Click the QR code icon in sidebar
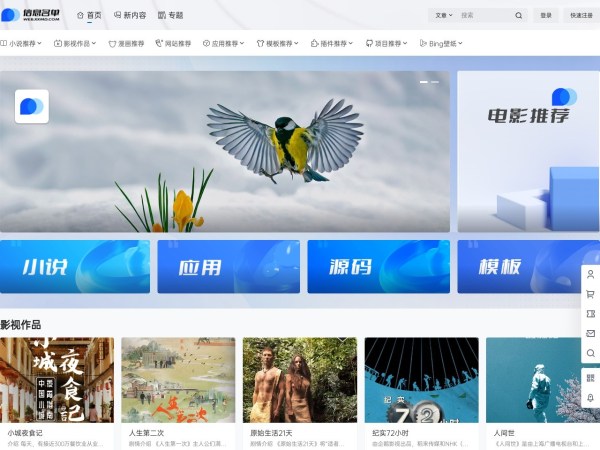The width and height of the screenshot is (600, 450). pyautogui.click(x=591, y=378)
